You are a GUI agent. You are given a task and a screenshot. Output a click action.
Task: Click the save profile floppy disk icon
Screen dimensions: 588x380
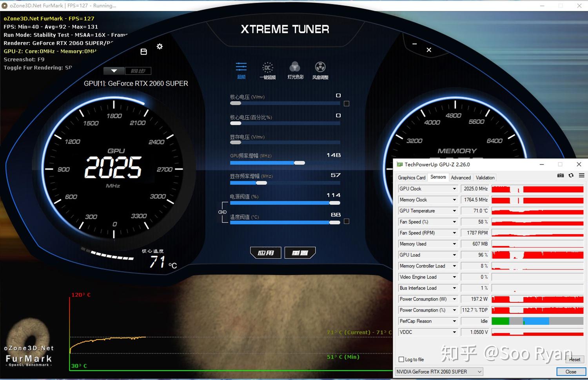pyautogui.click(x=144, y=52)
